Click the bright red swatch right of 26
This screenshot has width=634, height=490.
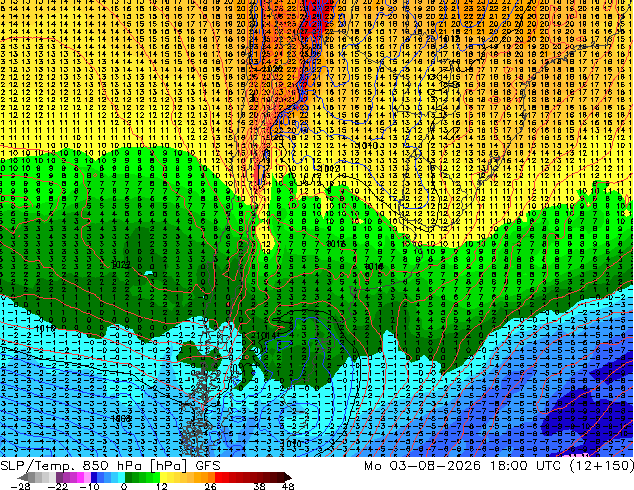pos(218,477)
